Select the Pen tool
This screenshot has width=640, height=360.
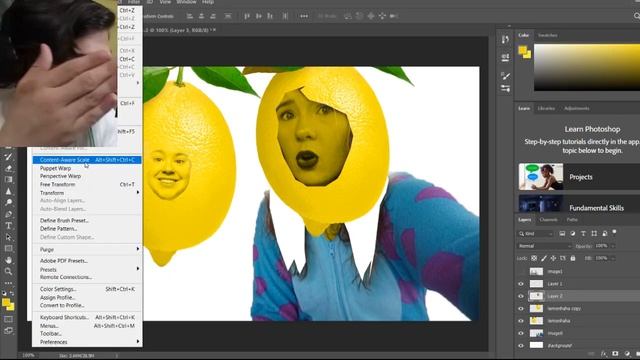(x=8, y=214)
